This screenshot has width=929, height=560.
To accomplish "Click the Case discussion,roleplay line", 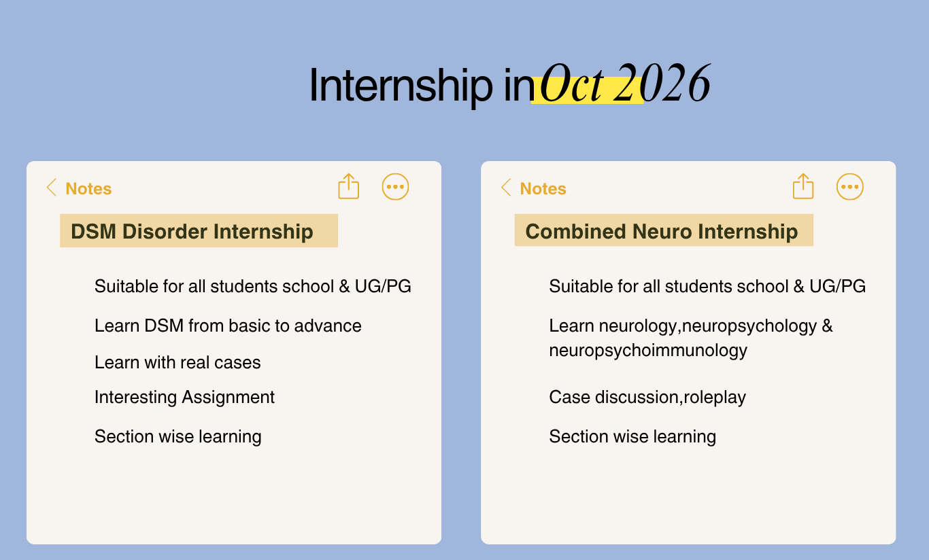I will coord(647,397).
